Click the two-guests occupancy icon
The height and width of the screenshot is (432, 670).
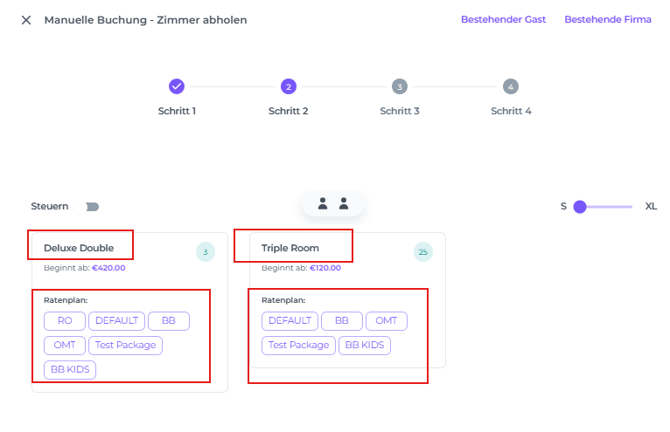pos(333,204)
